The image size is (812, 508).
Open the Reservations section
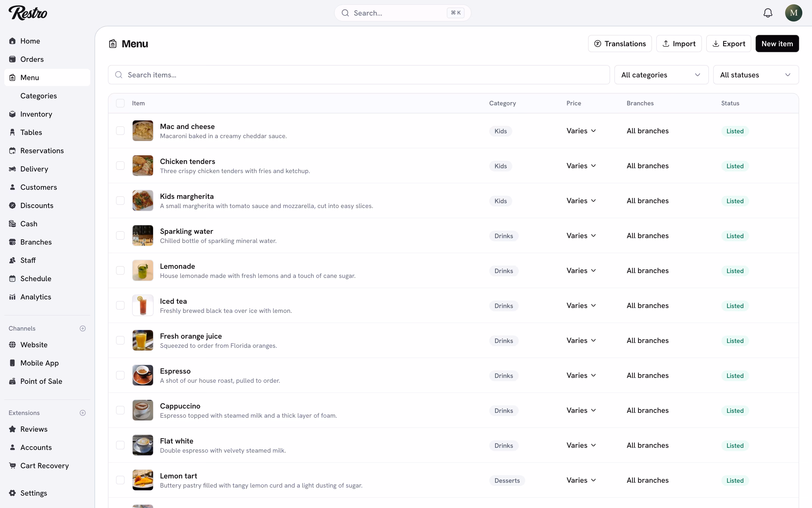[x=47, y=151]
